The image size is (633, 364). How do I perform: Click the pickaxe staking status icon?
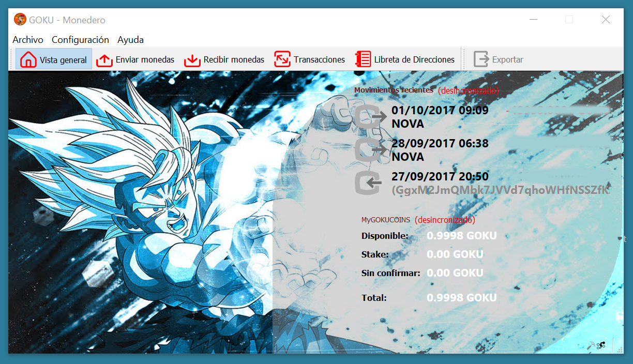(591, 345)
